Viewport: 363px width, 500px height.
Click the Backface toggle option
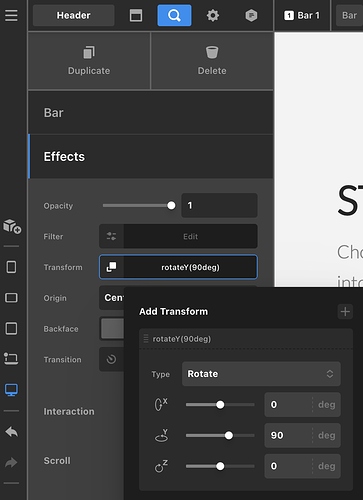pyautogui.click(x=112, y=329)
